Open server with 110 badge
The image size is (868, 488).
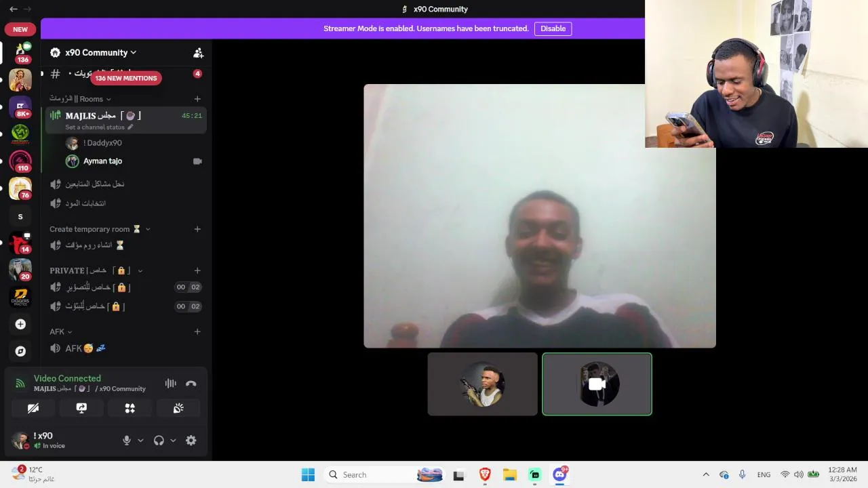pos(20,161)
